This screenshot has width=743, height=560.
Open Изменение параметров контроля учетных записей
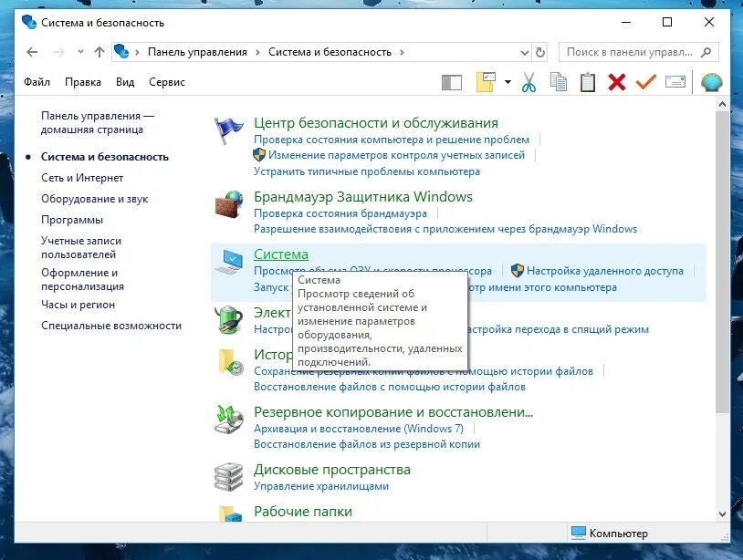click(397, 155)
